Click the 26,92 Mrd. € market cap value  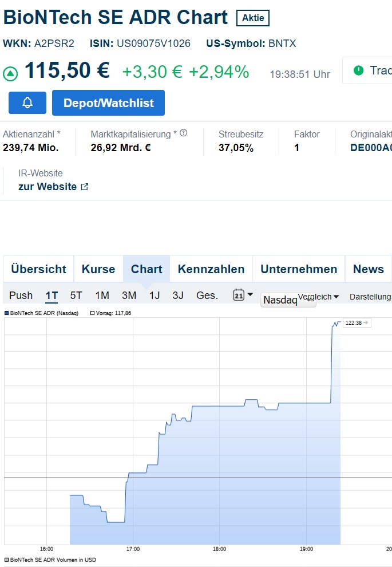[121, 148]
